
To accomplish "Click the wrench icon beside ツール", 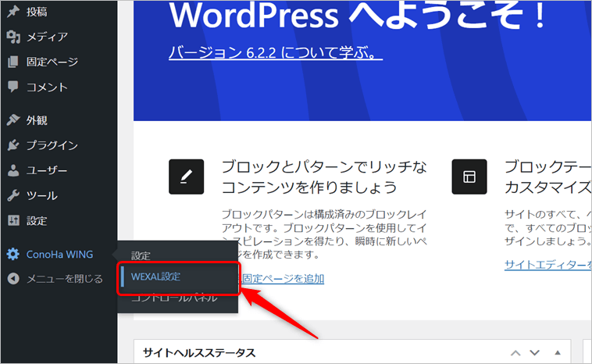I will [12, 195].
